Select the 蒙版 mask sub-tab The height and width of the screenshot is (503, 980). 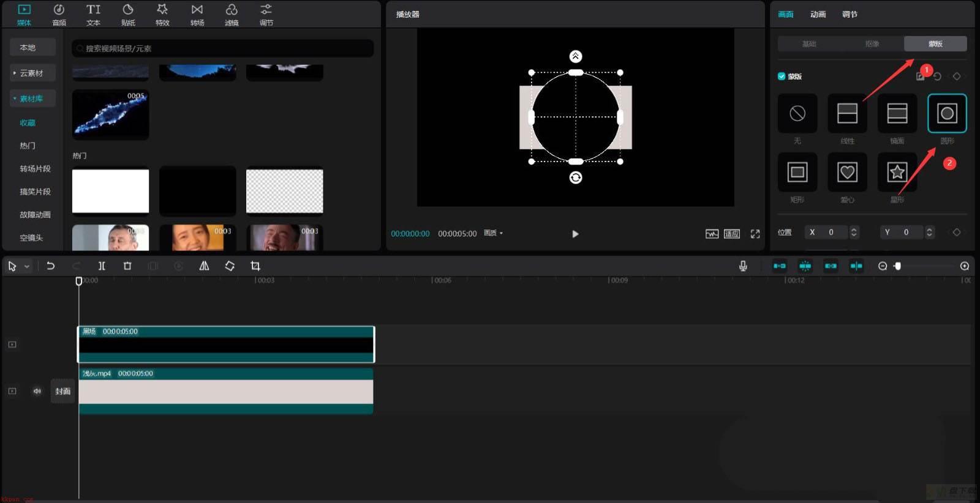pyautogui.click(x=935, y=44)
